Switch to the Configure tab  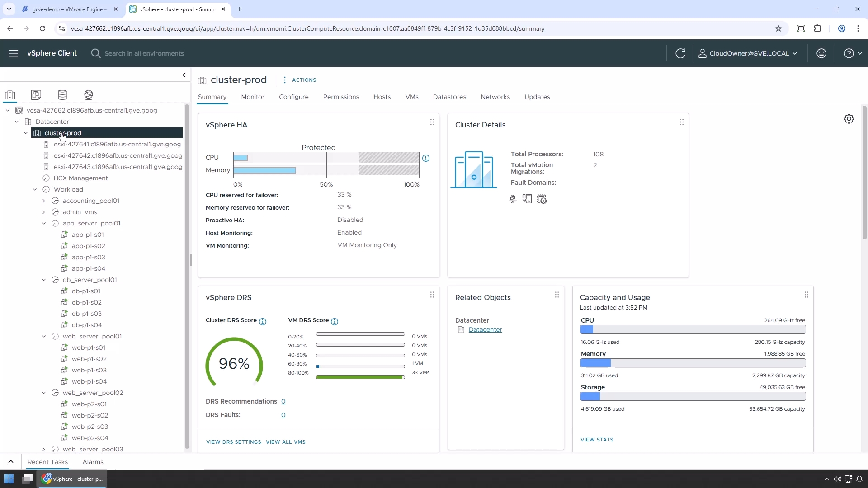(294, 97)
